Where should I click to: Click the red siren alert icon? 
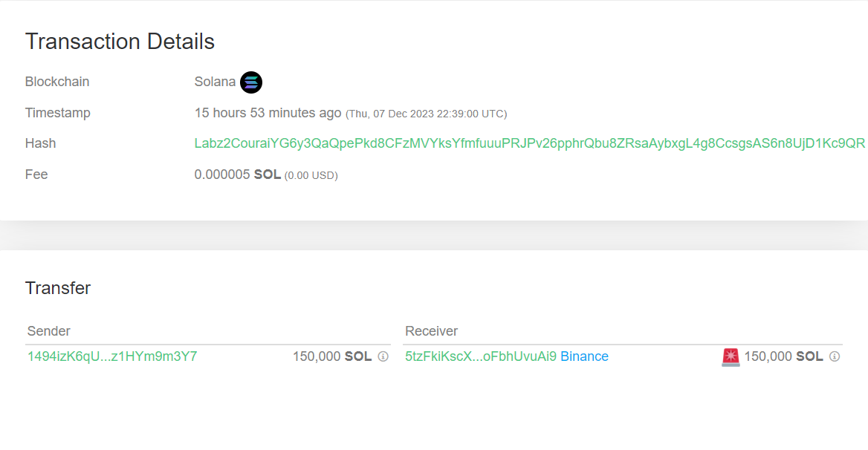(x=731, y=357)
